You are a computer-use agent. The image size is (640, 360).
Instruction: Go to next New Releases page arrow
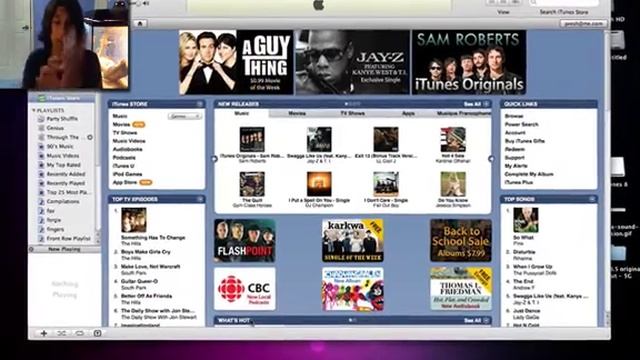(x=491, y=159)
